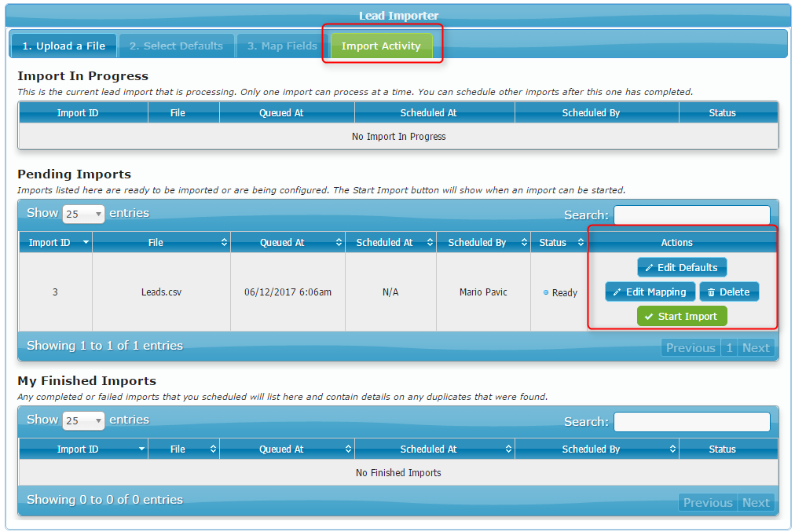This screenshot has height=532, width=795.
Task: Click the import ID 3 cell
Action: click(x=55, y=292)
